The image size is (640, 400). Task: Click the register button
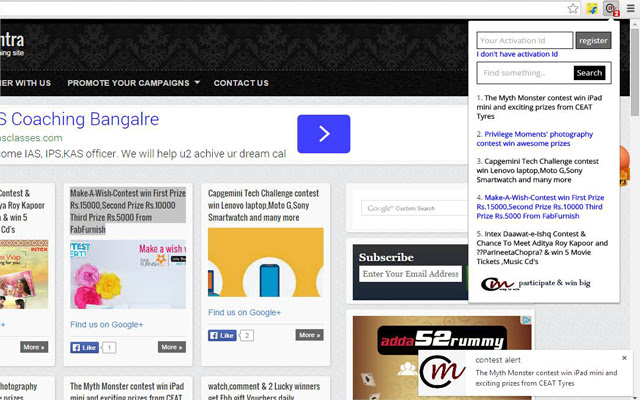pyautogui.click(x=593, y=40)
